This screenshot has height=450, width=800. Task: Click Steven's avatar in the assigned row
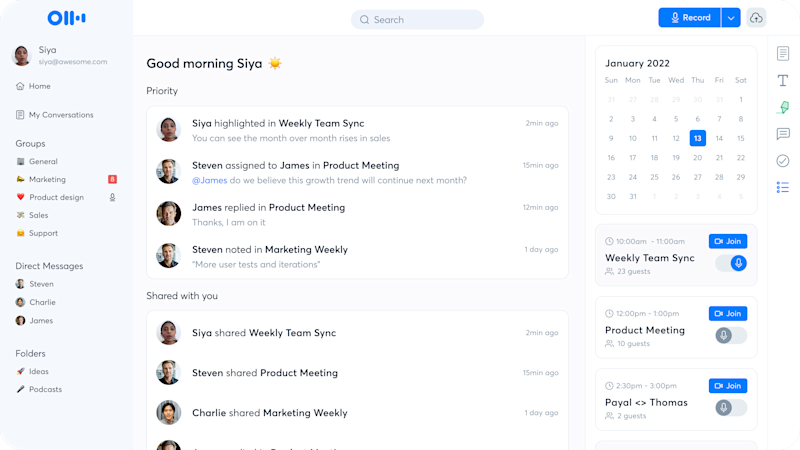tap(168, 171)
